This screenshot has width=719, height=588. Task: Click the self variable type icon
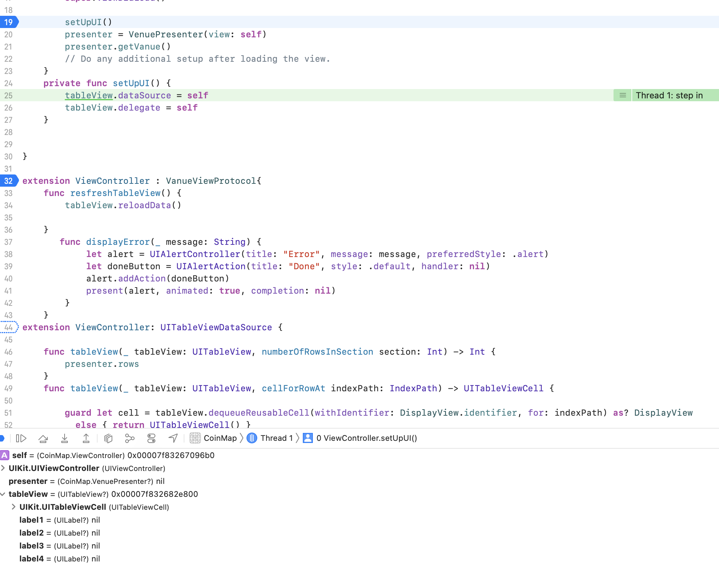click(5, 455)
